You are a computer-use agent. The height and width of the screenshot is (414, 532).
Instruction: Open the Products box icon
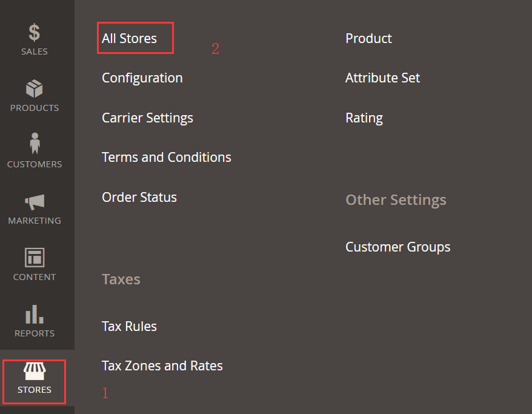tap(35, 88)
